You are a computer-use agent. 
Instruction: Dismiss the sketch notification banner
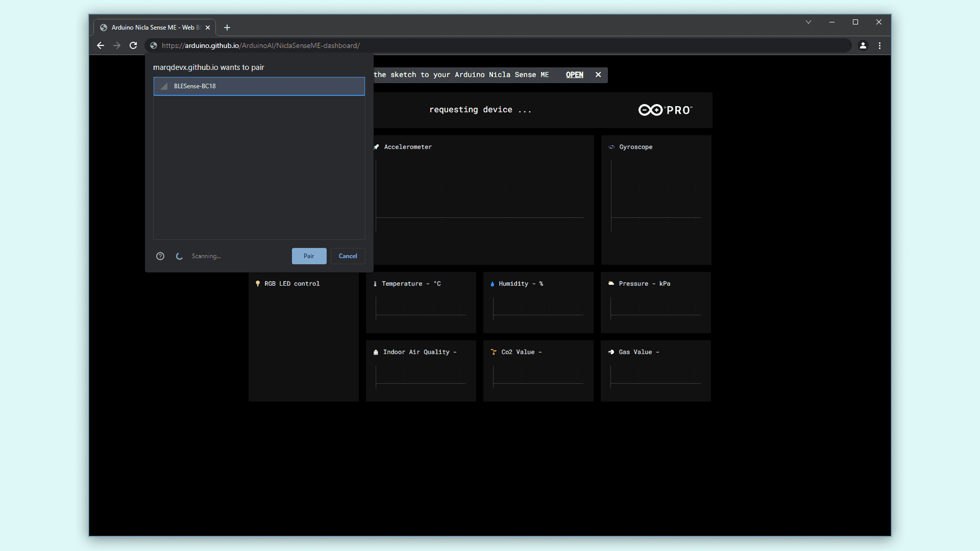[x=598, y=74]
